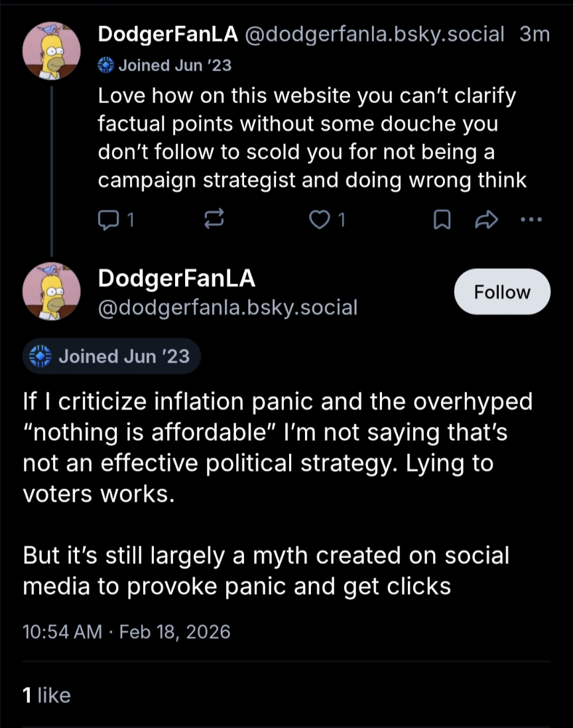The image size is (573, 728).
Task: Click @dodgerfanla.bsky.social handle on top post
Action: click(x=375, y=34)
